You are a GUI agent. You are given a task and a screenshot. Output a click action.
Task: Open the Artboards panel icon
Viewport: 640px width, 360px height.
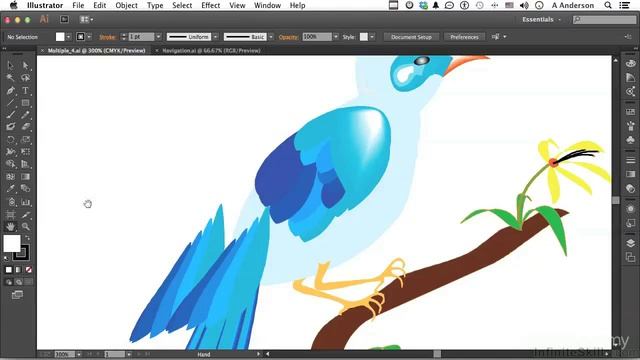point(631,257)
